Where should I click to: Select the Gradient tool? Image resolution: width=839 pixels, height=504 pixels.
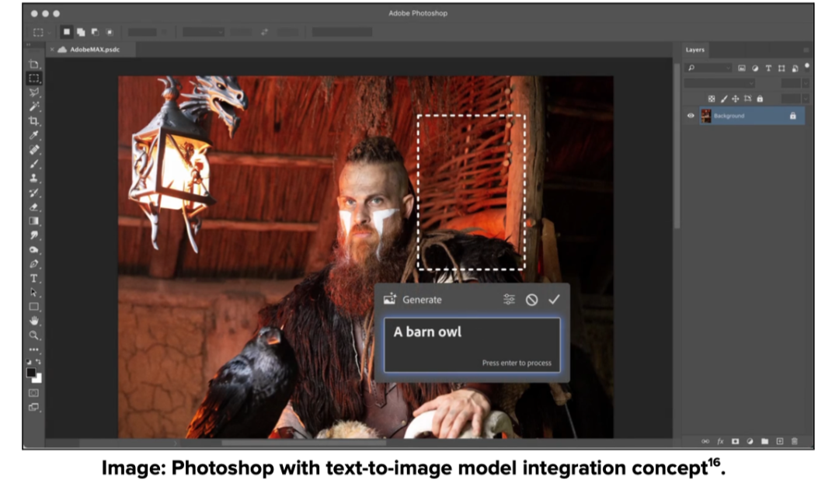[33, 221]
